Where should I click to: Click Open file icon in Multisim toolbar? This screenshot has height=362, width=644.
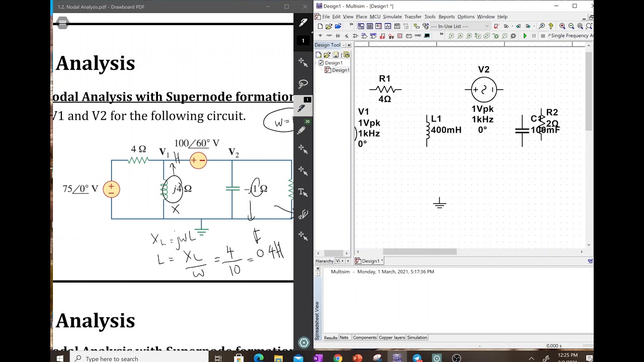point(329,26)
